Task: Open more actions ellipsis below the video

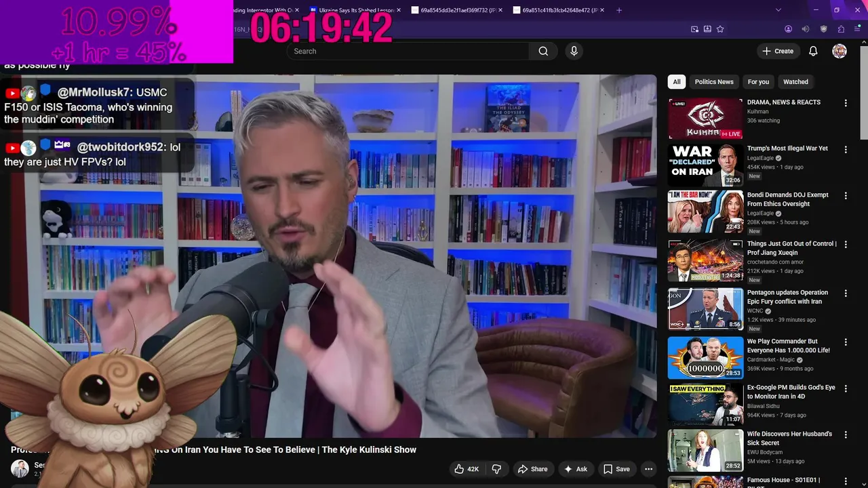Action: 648,469
